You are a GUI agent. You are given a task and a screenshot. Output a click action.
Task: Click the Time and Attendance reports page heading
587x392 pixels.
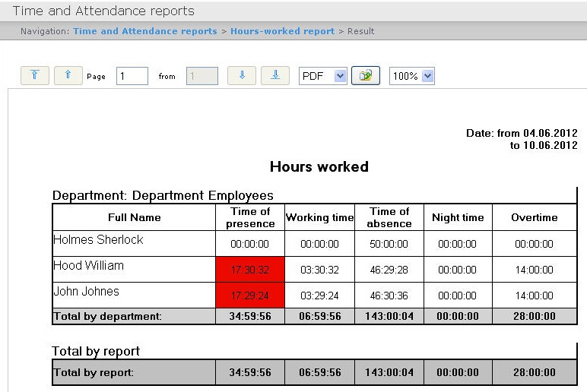click(x=103, y=11)
